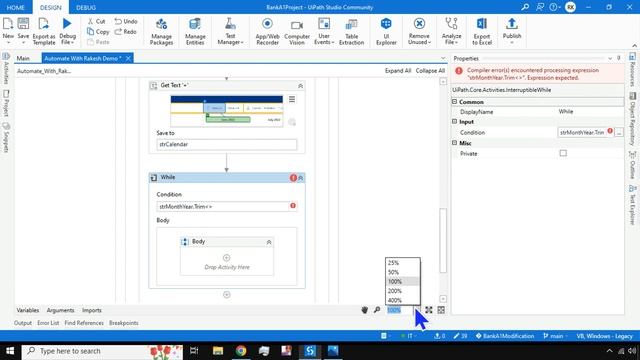Copy the selected activity
The height and width of the screenshot is (360, 640).
(98, 31)
